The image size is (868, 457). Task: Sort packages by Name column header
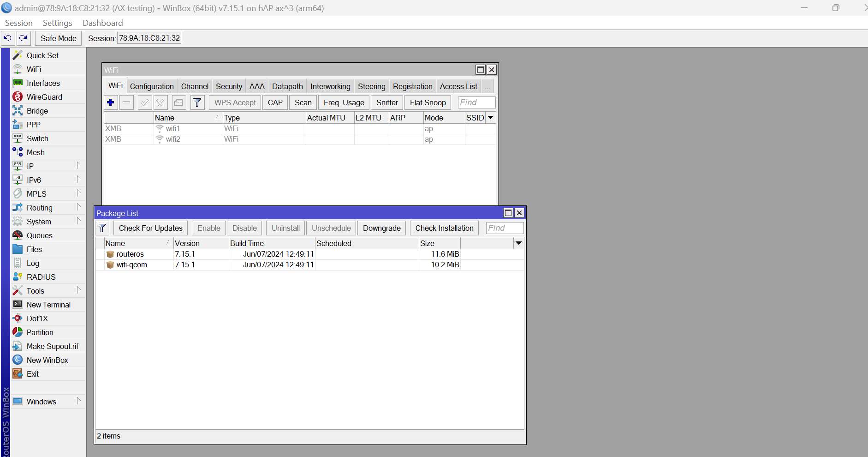[x=138, y=243]
